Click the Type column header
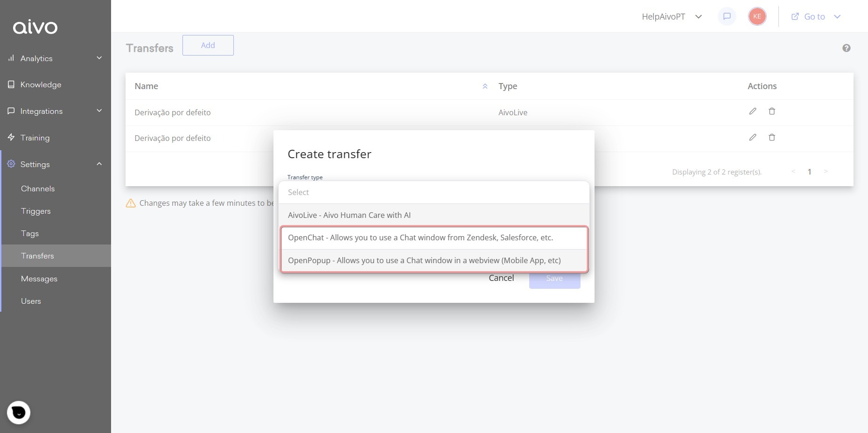The width and height of the screenshot is (868, 433). click(x=508, y=86)
